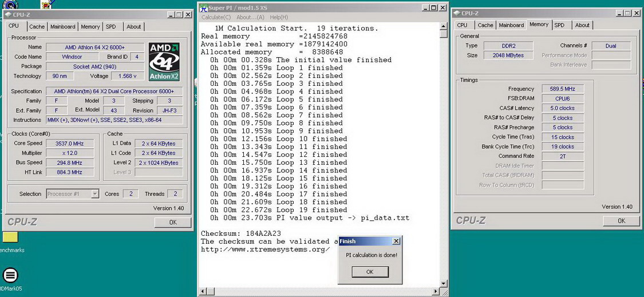This screenshot has height=297, width=644.
Task: Click memory Frequency 589.5 MHz field
Action: click(x=563, y=89)
